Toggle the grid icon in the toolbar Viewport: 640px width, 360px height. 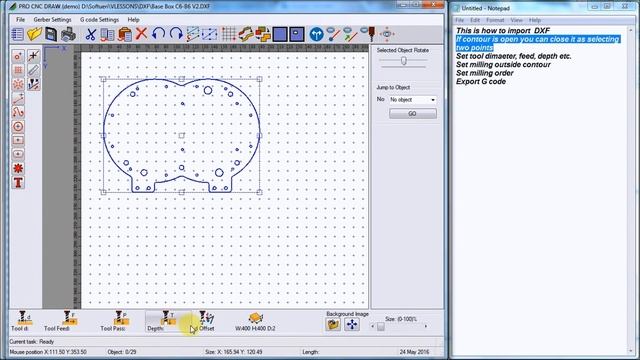point(229,34)
